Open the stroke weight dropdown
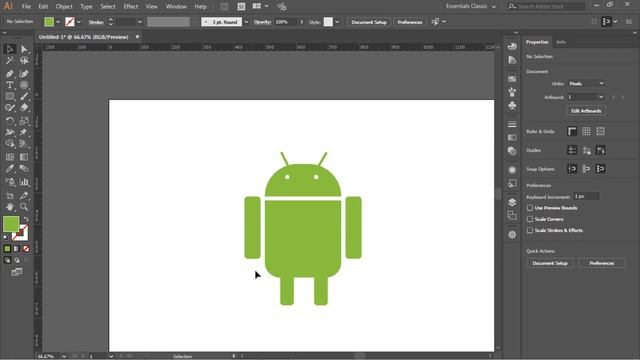This screenshot has height=360, width=640. tap(140, 22)
